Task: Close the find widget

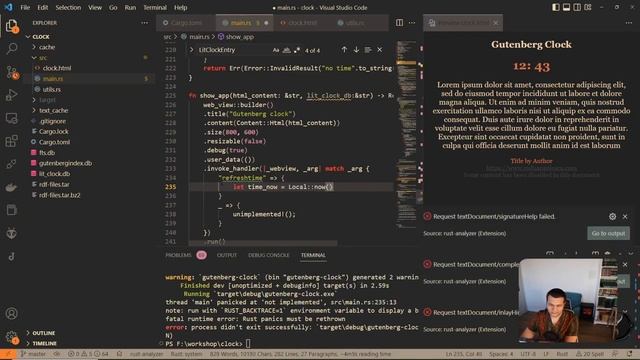Action: point(380,50)
